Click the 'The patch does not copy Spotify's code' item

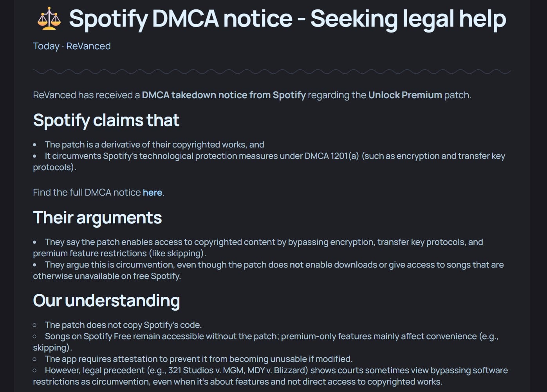coord(123,325)
